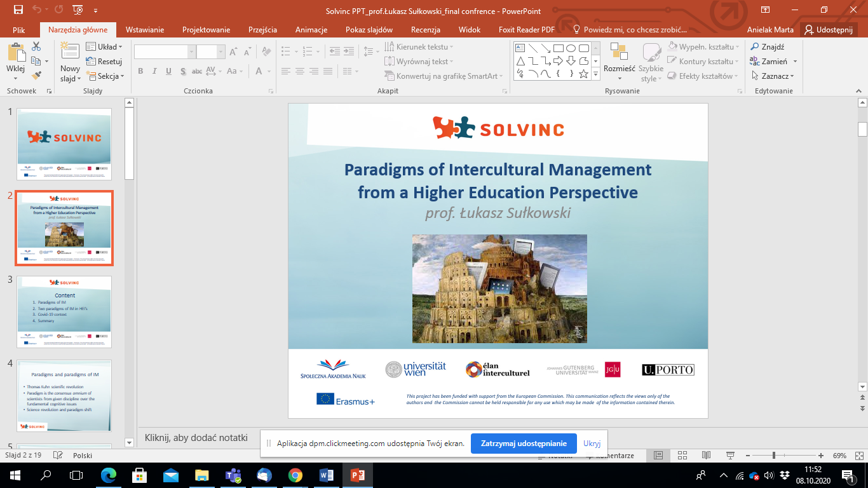Open the font name dropdown
The image size is (868, 488).
click(191, 52)
